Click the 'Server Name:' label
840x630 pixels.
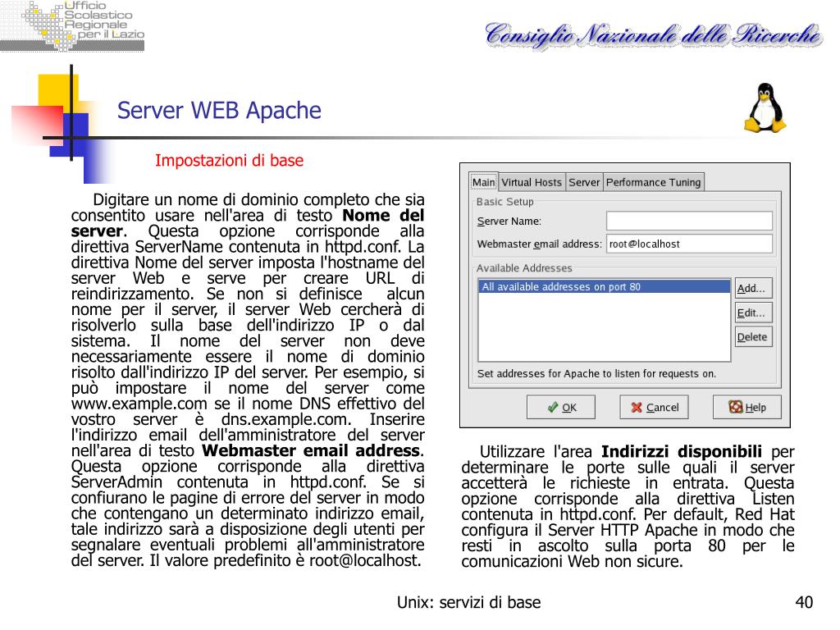tap(509, 221)
